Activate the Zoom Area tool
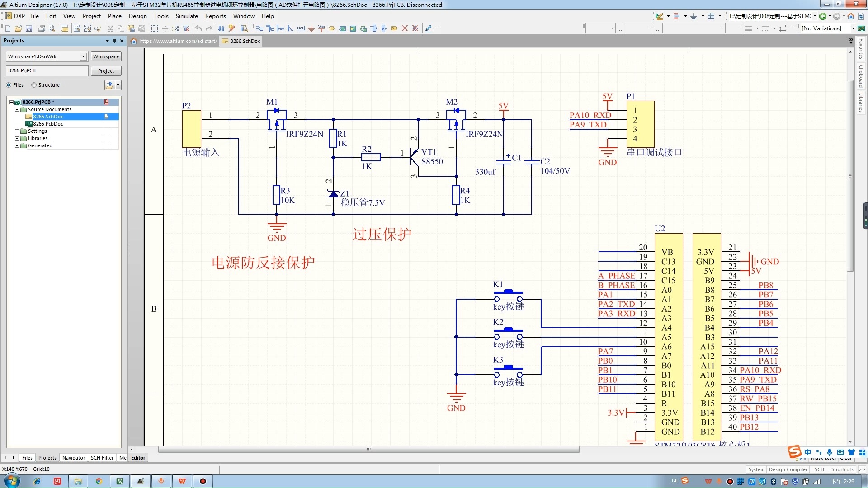Viewport: 868px width, 488px height. pyautogui.click(x=87, y=28)
